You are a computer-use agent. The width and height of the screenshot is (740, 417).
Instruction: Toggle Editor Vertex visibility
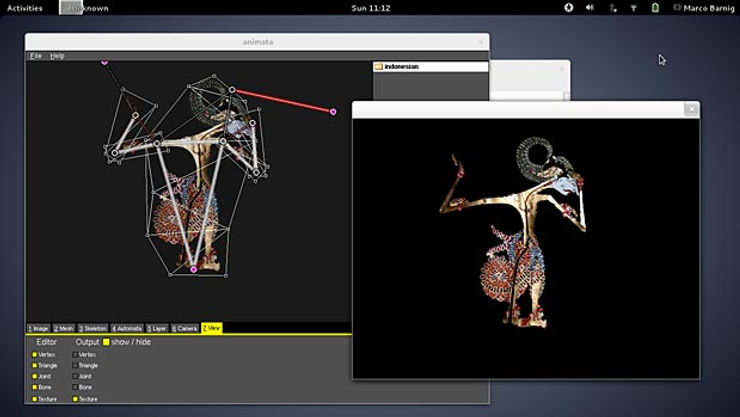coord(34,354)
